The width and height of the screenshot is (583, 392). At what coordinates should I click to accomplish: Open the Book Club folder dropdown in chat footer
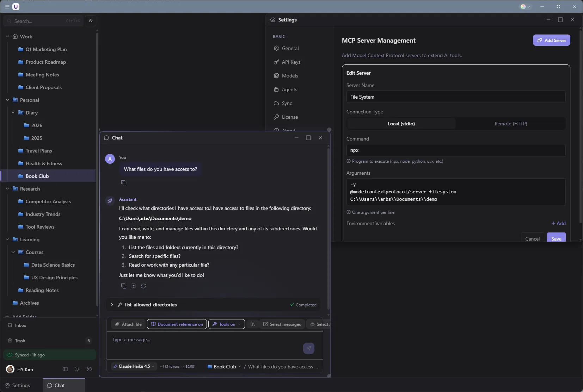coord(224,366)
